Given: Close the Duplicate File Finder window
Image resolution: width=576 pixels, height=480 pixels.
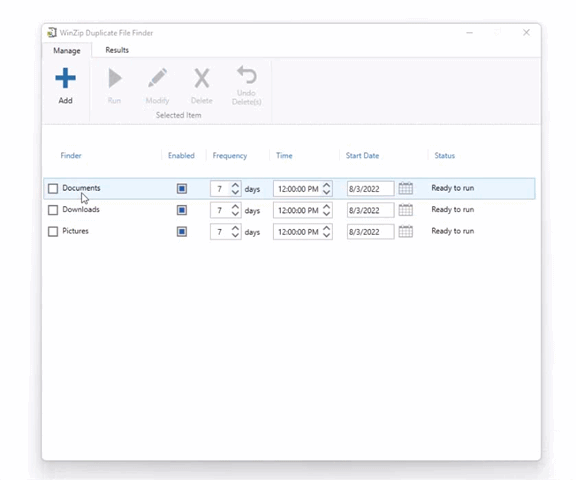Looking at the screenshot, I should 526,32.
